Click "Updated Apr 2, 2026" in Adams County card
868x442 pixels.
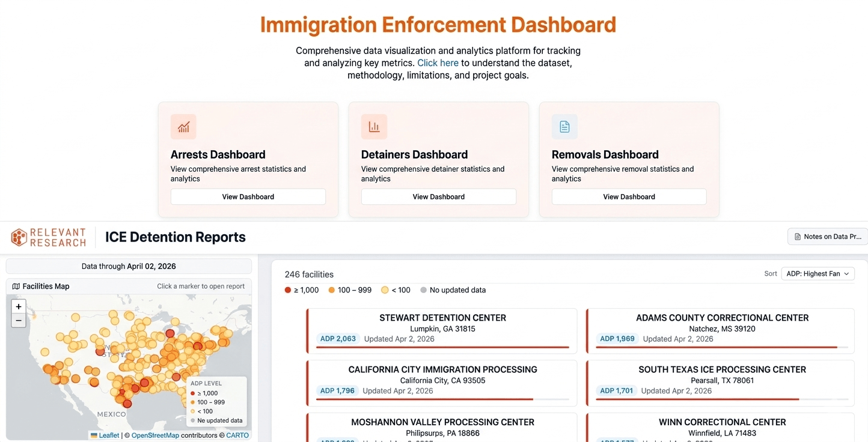(678, 339)
